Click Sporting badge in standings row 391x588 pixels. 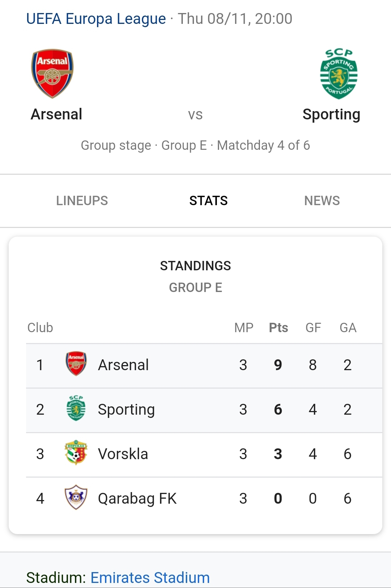point(76,408)
